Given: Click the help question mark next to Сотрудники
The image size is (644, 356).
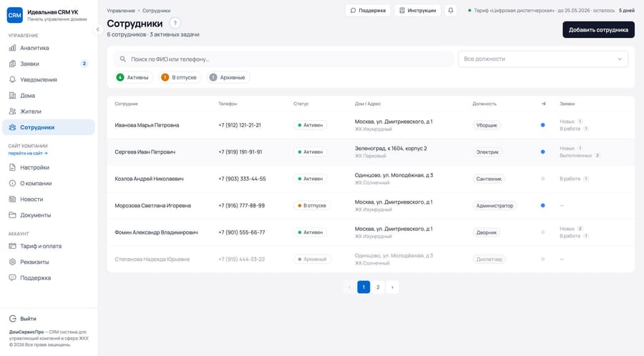Looking at the screenshot, I should click(x=175, y=24).
